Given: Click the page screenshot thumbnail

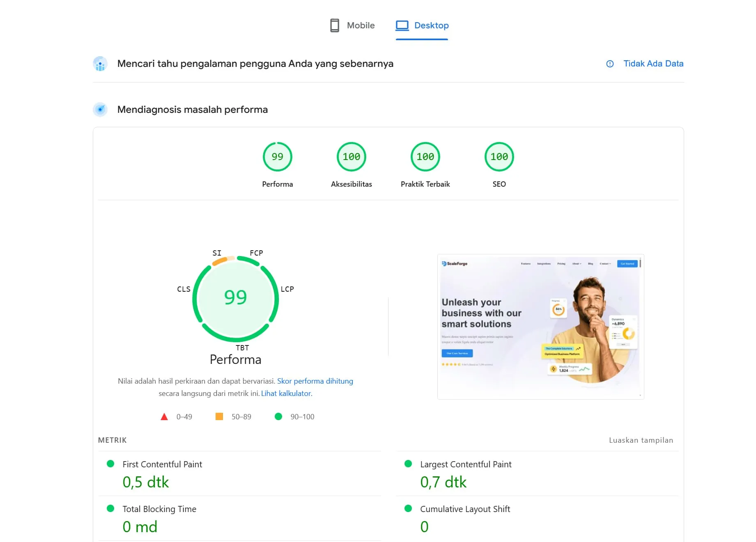Looking at the screenshot, I should point(540,327).
